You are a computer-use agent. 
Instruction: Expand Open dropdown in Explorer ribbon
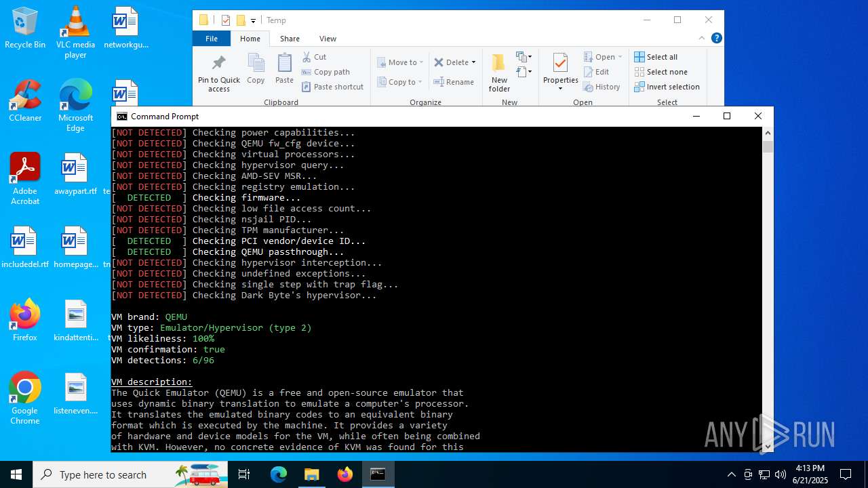pyautogui.click(x=620, y=57)
